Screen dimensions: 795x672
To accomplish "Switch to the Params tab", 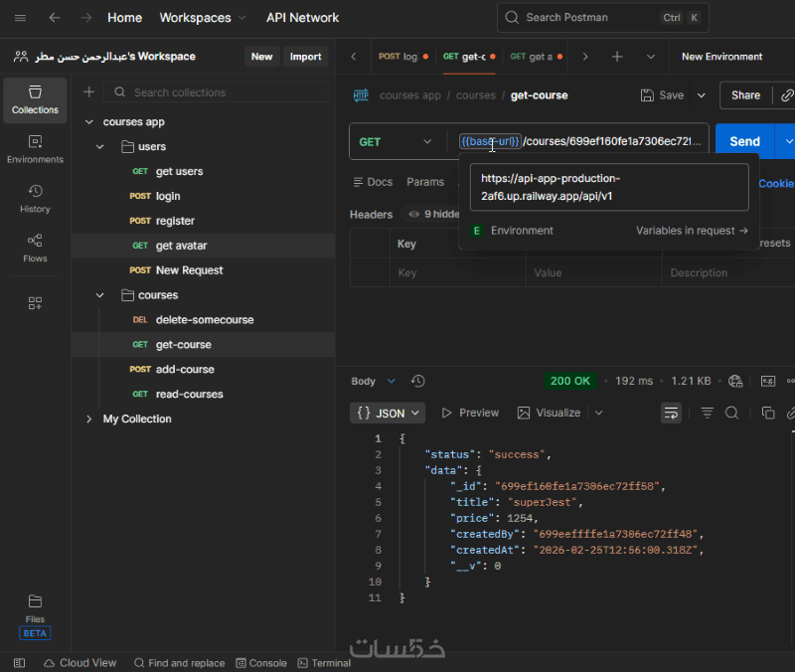I will (425, 182).
